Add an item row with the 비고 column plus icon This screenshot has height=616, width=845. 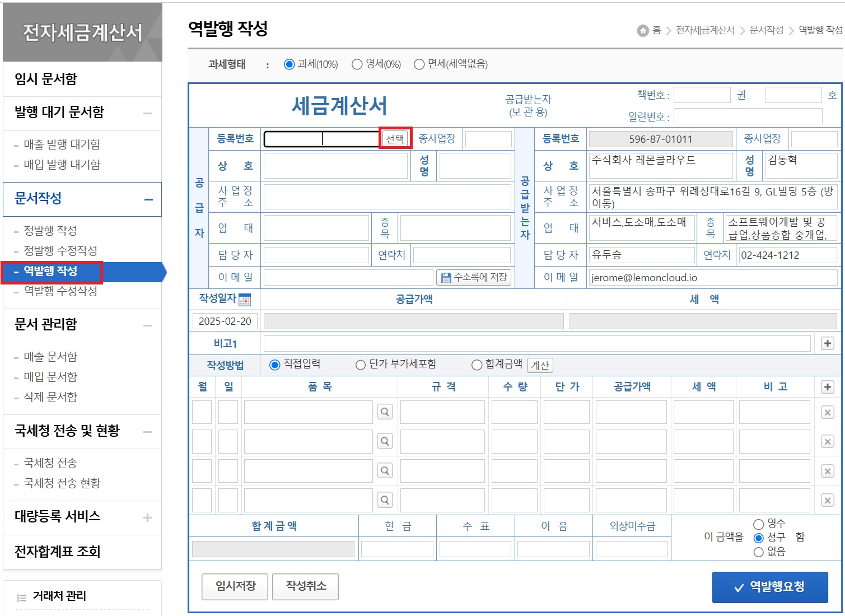click(827, 387)
